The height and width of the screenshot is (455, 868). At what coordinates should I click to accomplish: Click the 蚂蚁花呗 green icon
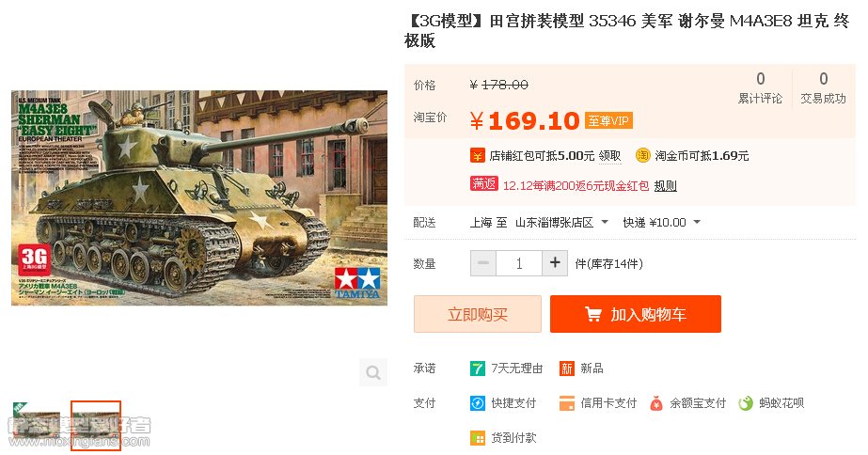tap(746, 403)
